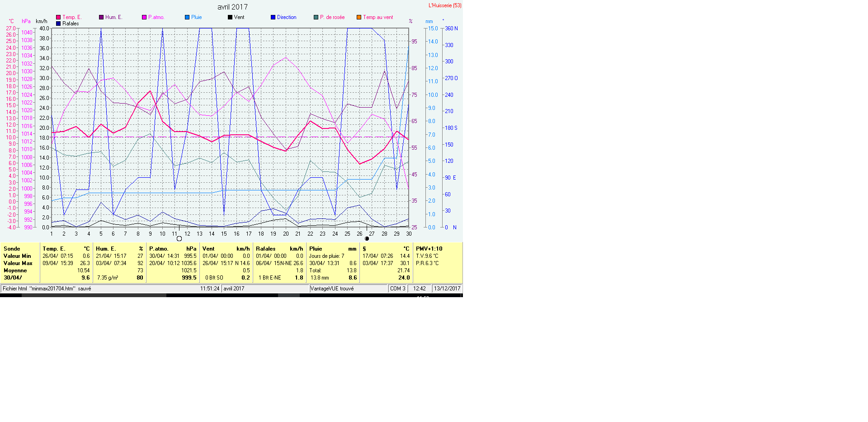Image resolution: width=868 pixels, height=422 pixels.
Task: Click the '180 S' wind direction axis label
Action: tap(451, 128)
